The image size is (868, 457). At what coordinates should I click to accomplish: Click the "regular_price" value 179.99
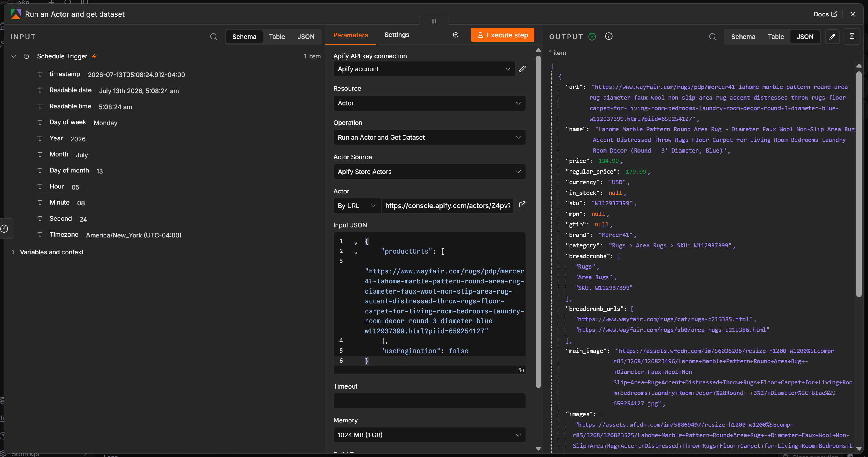click(636, 172)
